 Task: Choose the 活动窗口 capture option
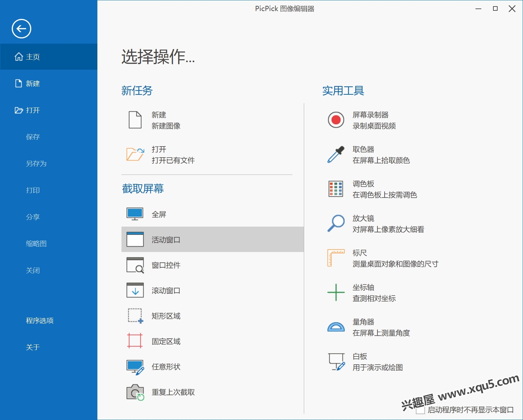[x=213, y=239]
